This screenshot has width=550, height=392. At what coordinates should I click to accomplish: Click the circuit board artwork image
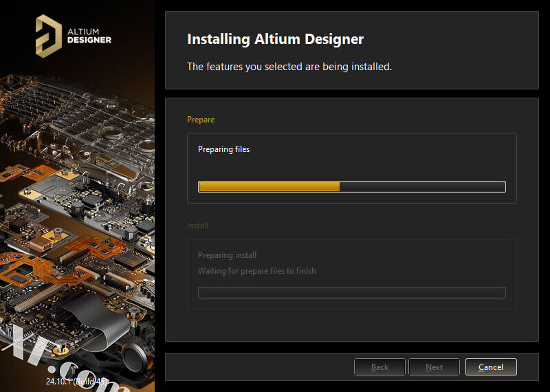(77, 225)
